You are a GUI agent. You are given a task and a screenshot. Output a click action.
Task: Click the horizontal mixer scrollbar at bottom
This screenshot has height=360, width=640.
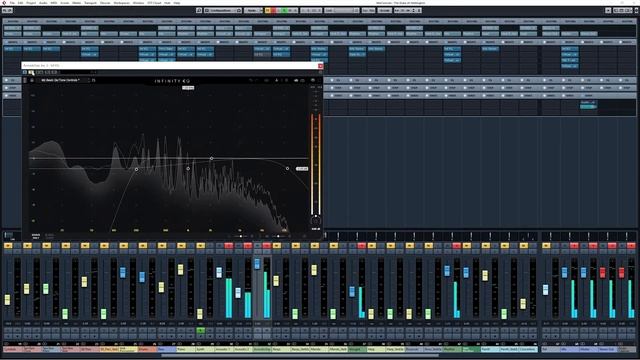click(300, 356)
